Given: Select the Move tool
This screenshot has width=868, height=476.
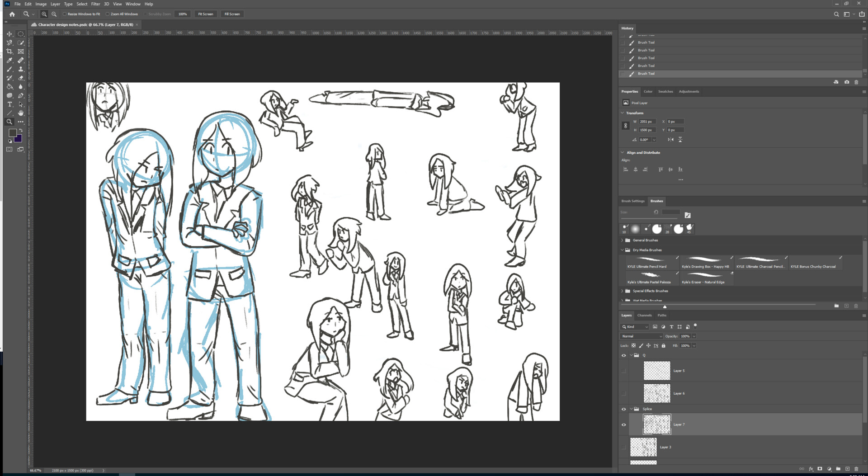Looking at the screenshot, I should tap(9, 34).
